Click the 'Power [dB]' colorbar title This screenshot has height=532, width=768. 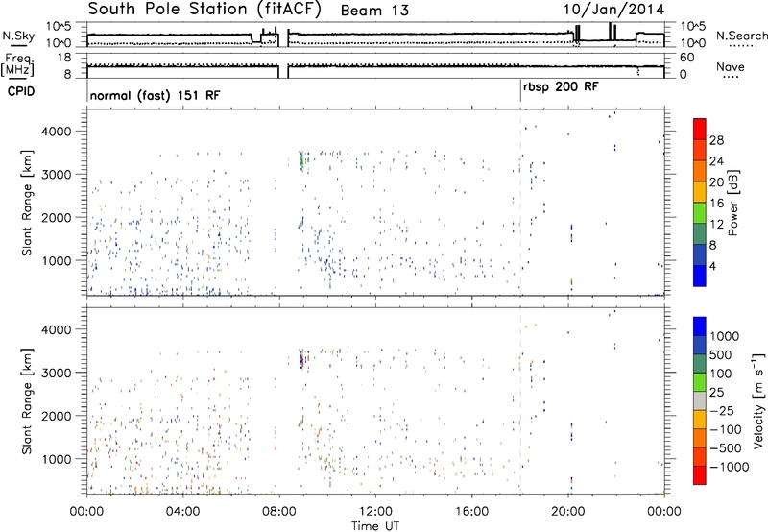[x=732, y=203]
